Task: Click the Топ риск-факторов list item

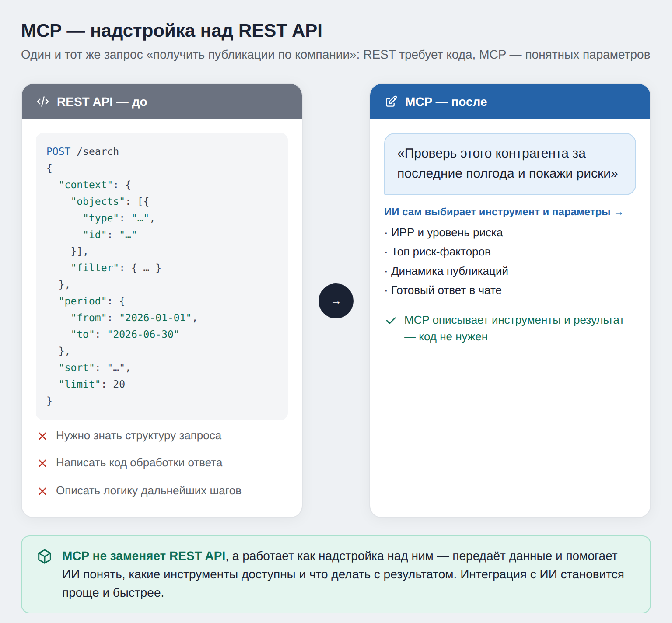Action: (437, 252)
